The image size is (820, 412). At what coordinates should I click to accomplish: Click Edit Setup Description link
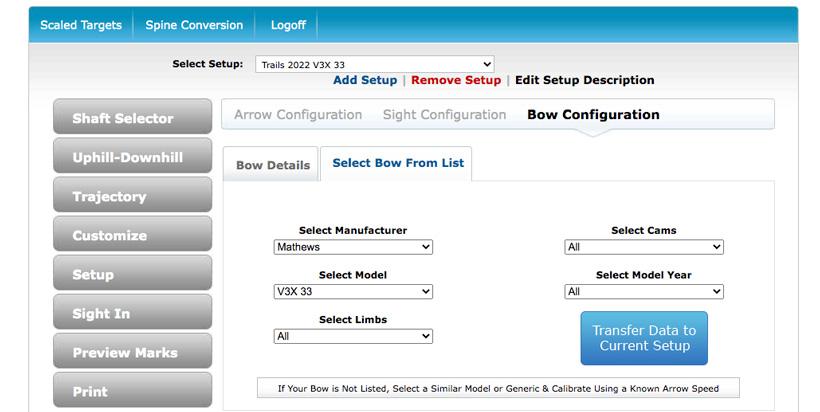[584, 80]
